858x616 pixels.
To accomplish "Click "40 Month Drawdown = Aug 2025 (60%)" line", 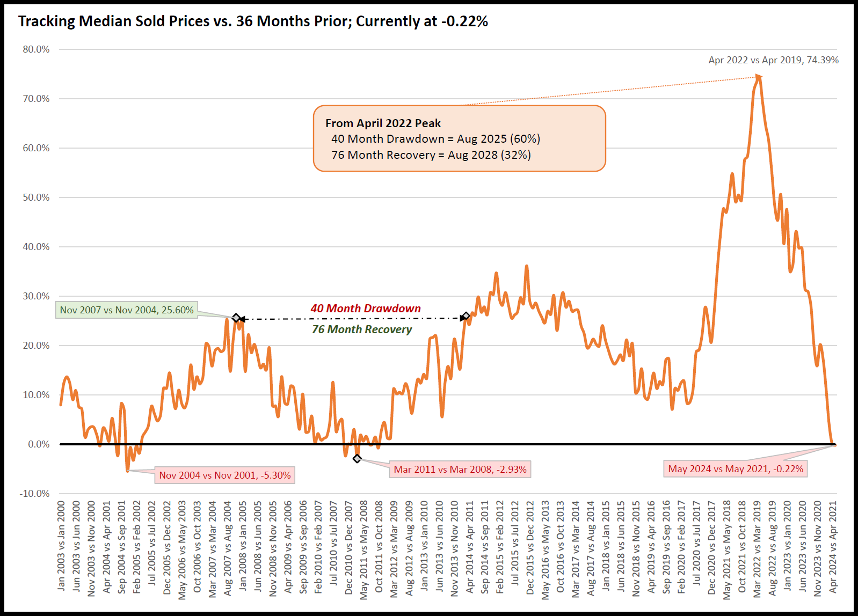I will pyautogui.click(x=435, y=139).
